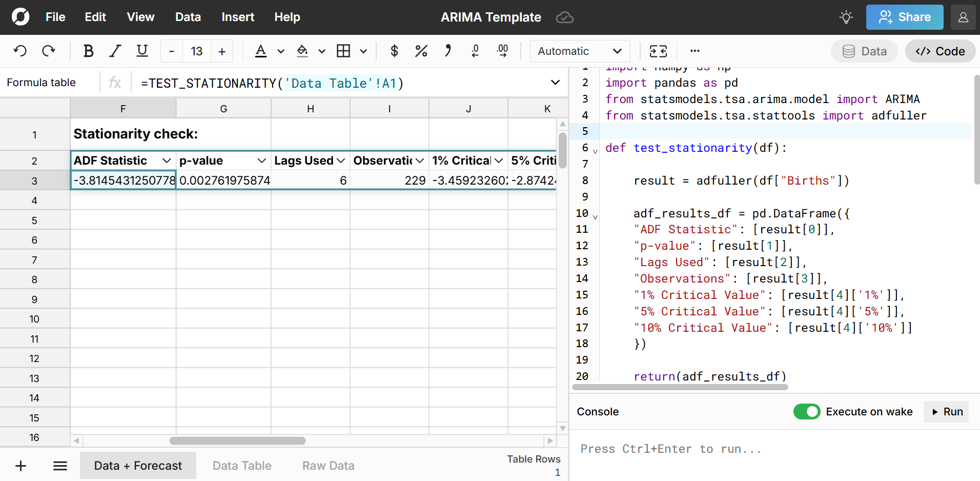Decrease decimal places for selected cells

475,51
